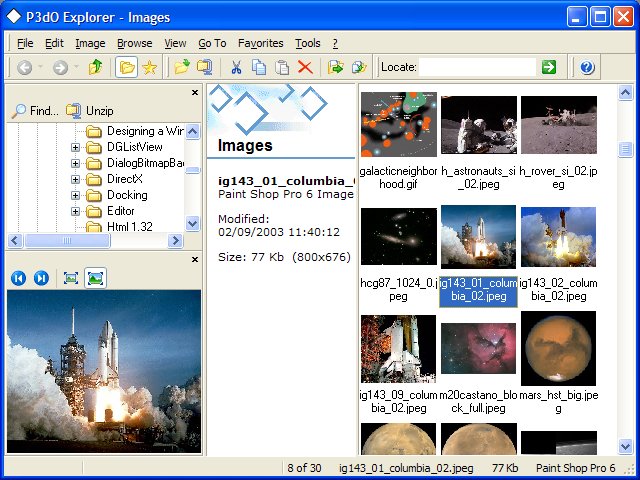The image size is (640, 480).
Task: Go up one folder level
Action: [96, 67]
